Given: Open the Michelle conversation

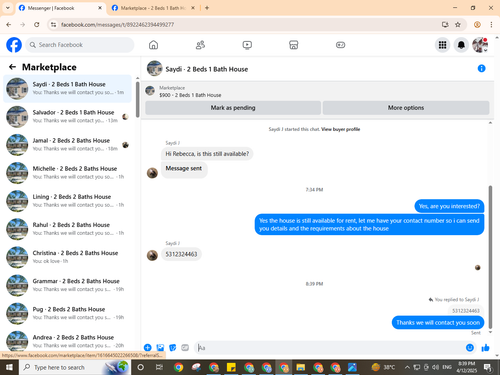Looking at the screenshot, I should [x=67, y=173].
